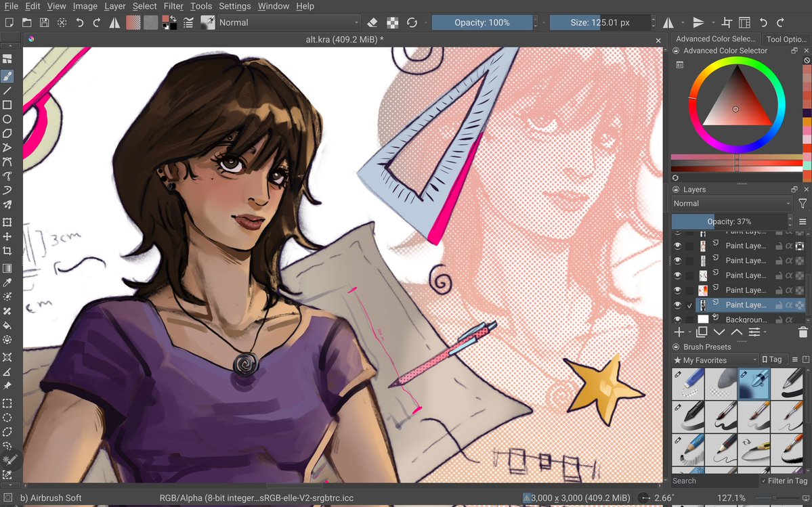Viewport: 812px width, 507px height.
Task: Delete the layer with trash icon
Action: pos(803,332)
